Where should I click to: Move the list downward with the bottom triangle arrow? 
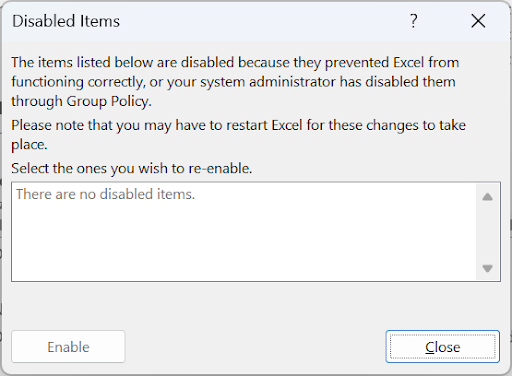(487, 268)
